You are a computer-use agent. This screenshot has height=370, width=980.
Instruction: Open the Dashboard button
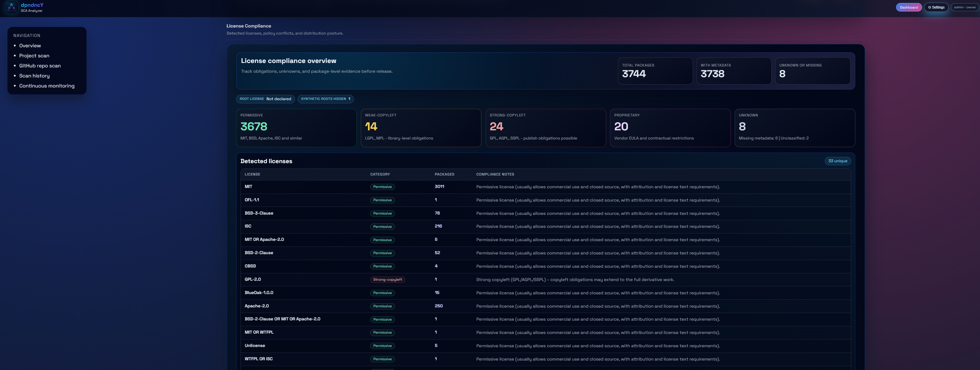click(x=908, y=7)
